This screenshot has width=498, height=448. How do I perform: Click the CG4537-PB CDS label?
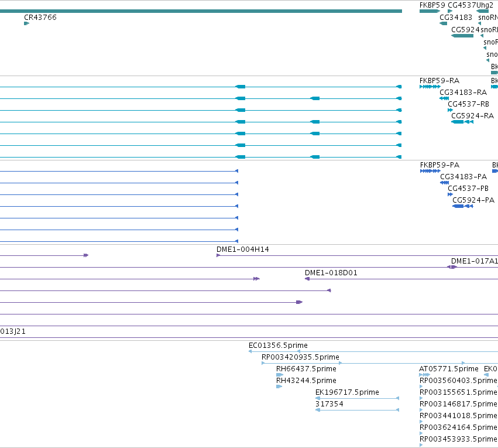[468, 189]
